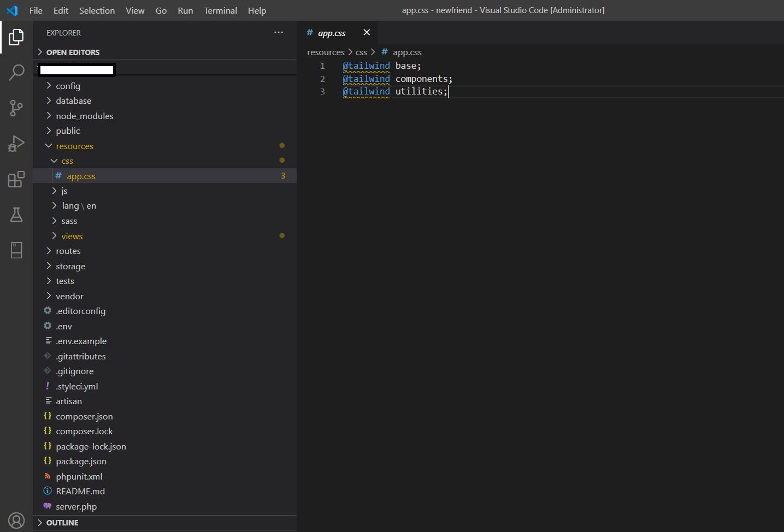Open the Explorer view icon
Screen dimensions: 784x532
(16, 37)
